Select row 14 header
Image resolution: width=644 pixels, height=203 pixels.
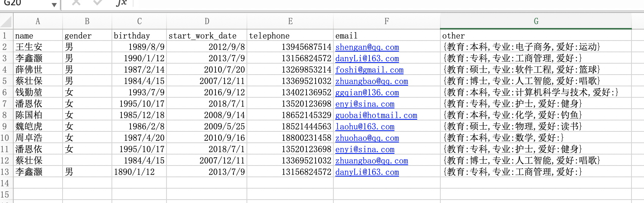[x=5, y=183]
